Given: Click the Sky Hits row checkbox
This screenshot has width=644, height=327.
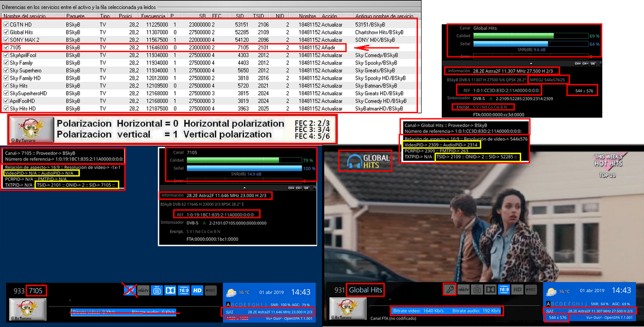Looking at the screenshot, I should pos(6,86).
